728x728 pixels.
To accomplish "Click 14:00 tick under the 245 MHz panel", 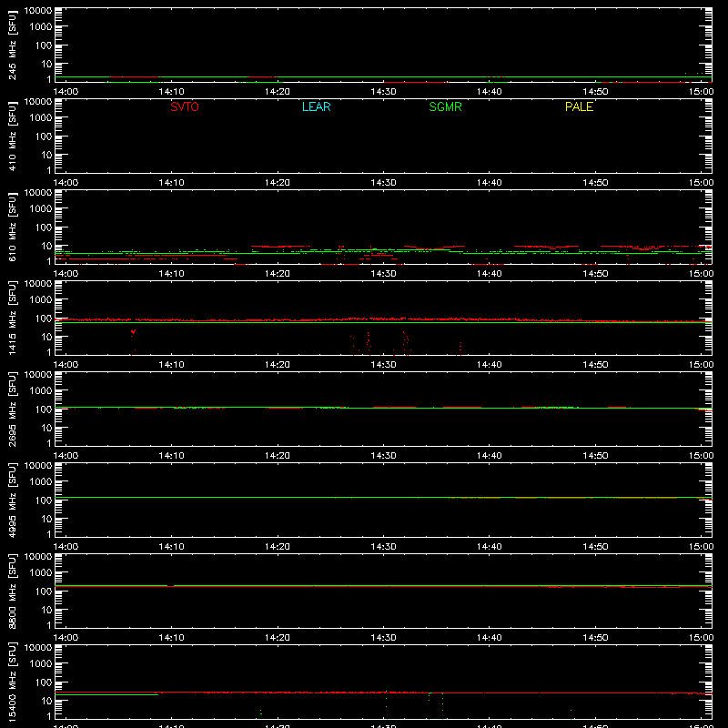I will [66, 92].
